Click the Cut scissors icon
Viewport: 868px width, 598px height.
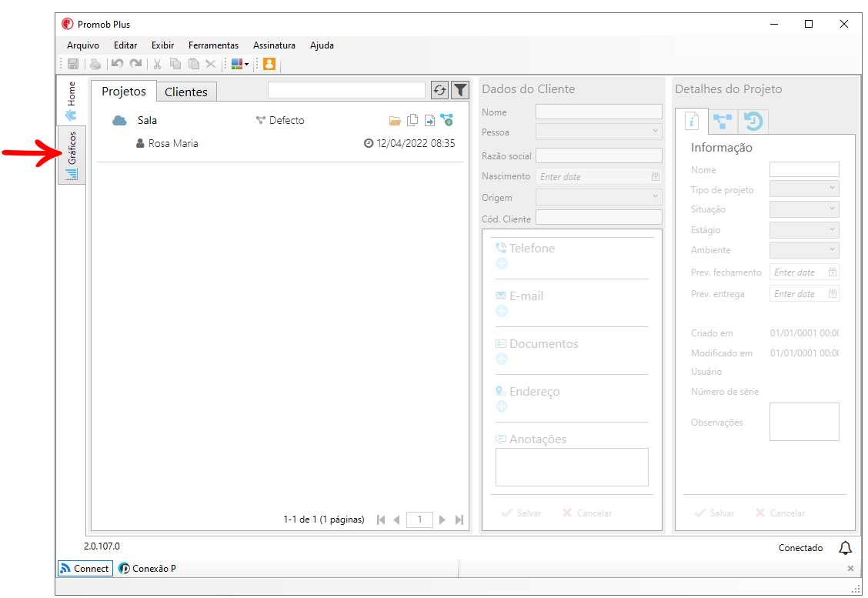click(157, 64)
